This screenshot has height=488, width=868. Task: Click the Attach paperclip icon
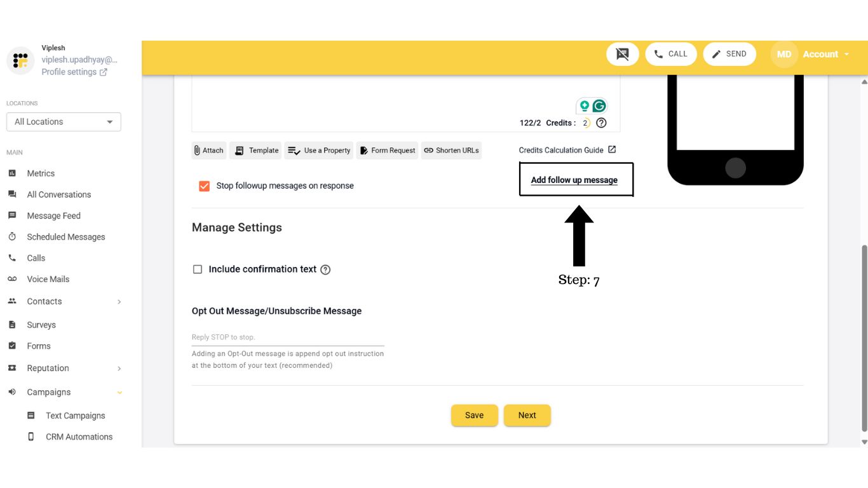(x=197, y=150)
